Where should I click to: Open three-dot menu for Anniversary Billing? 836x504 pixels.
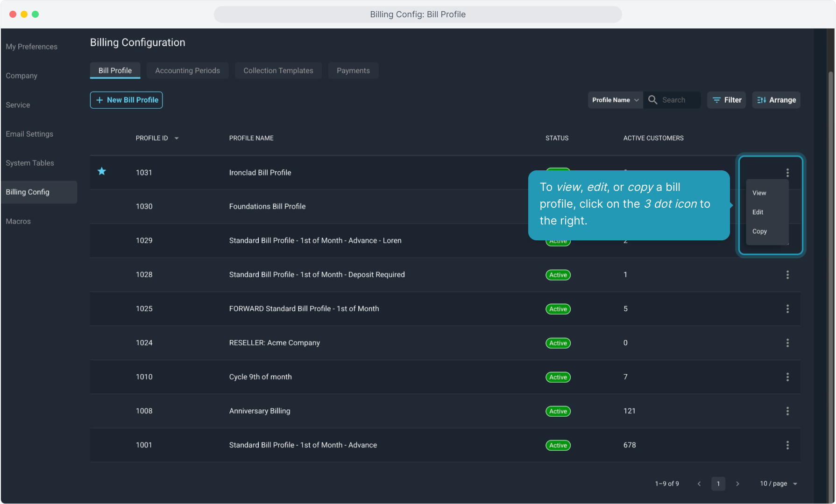[x=787, y=411]
